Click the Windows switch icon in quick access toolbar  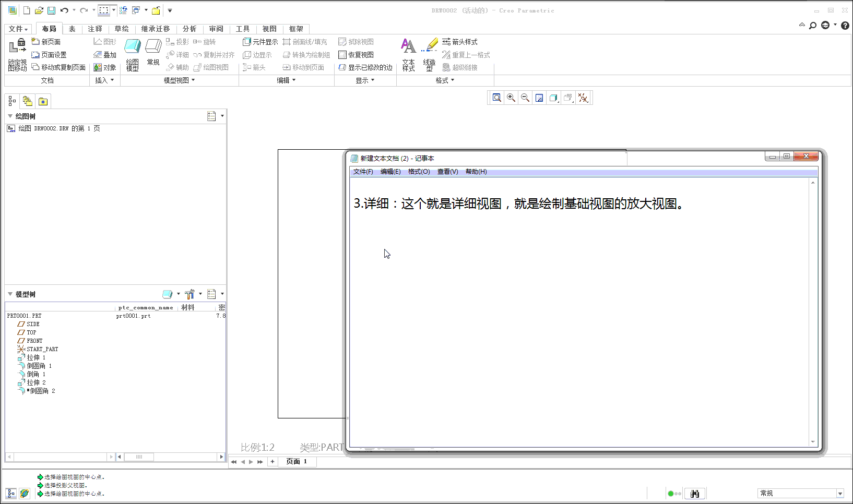[x=136, y=10]
